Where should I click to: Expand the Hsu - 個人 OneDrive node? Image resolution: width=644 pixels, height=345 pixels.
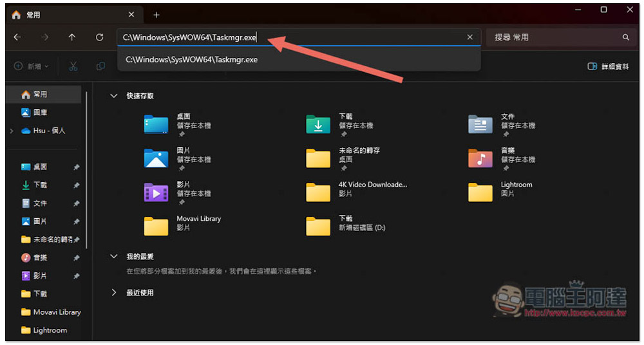[x=12, y=131]
